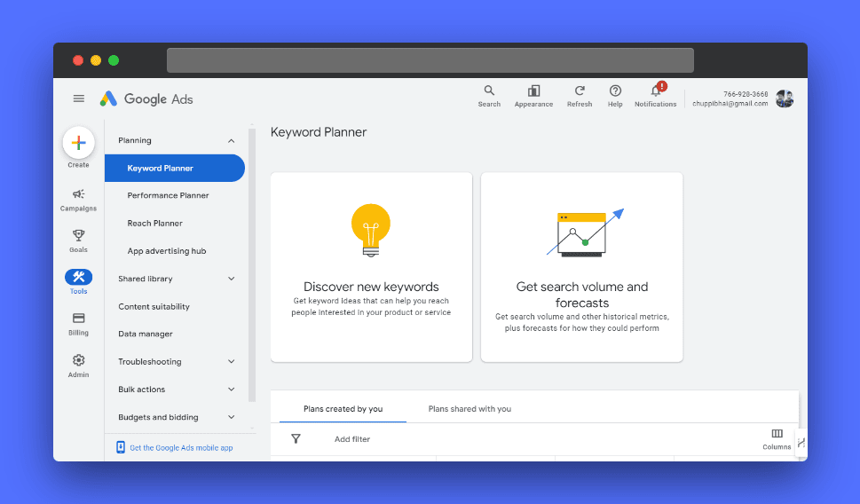
Task: Click the account ID 766-928-3668
Action: [x=746, y=94]
